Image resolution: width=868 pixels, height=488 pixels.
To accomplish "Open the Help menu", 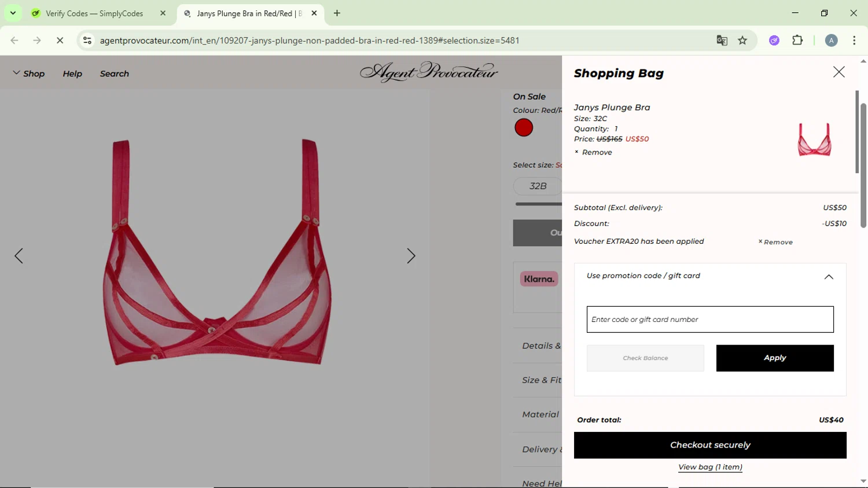I will pyautogui.click(x=72, y=74).
